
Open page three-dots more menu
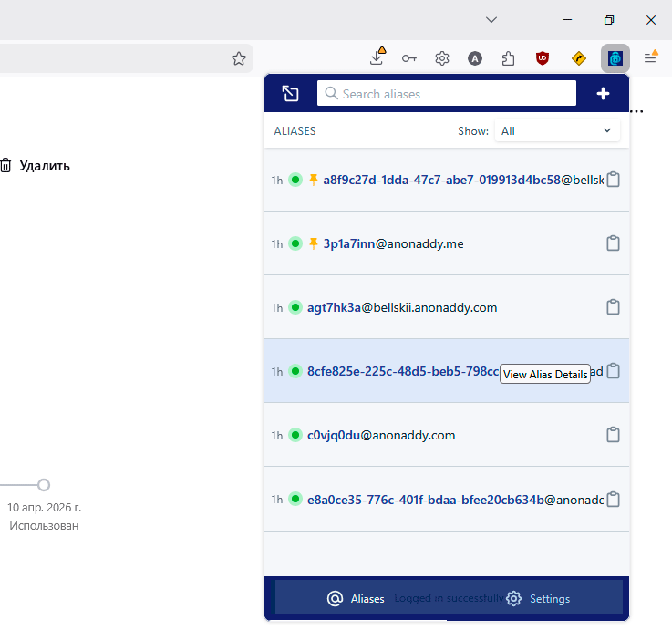pos(636,111)
